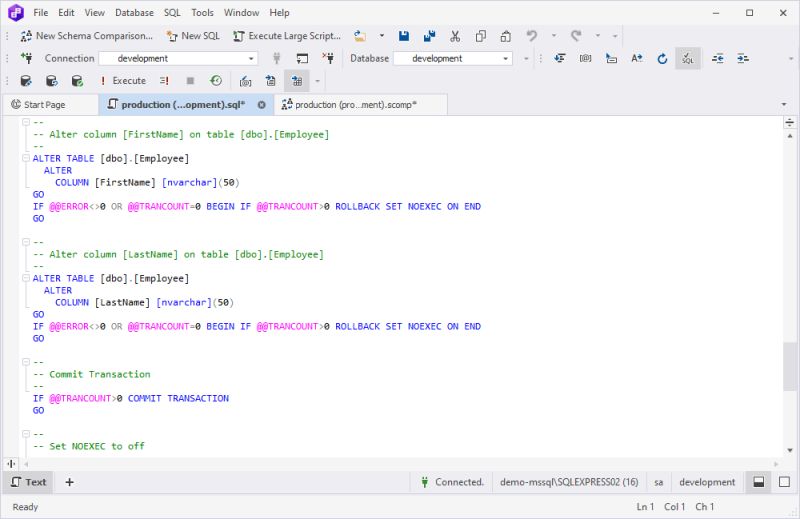The width and height of the screenshot is (800, 519).
Task: Expand the undo history dropdown
Action: [x=554, y=36]
